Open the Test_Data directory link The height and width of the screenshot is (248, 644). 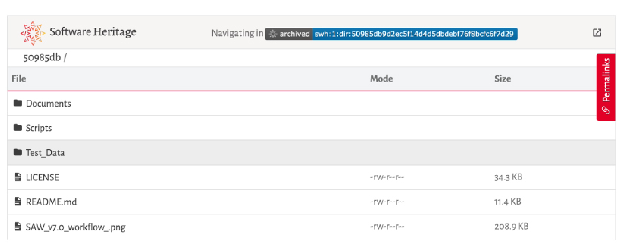45,152
